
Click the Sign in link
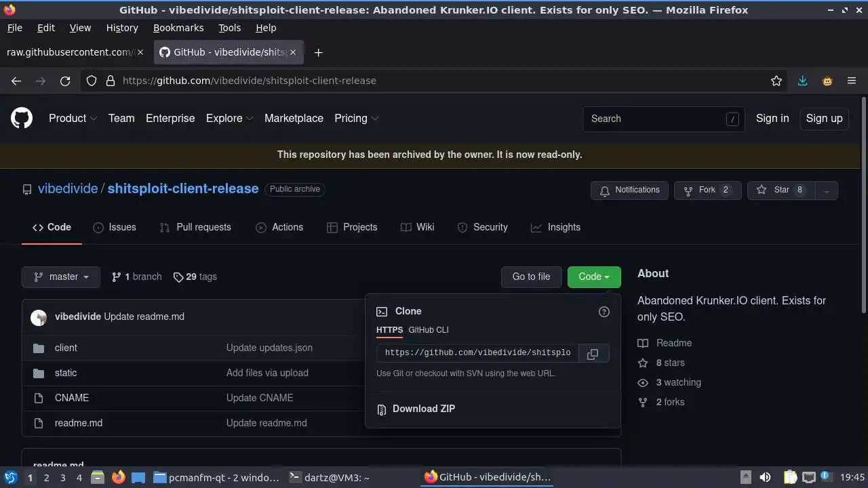click(772, 119)
